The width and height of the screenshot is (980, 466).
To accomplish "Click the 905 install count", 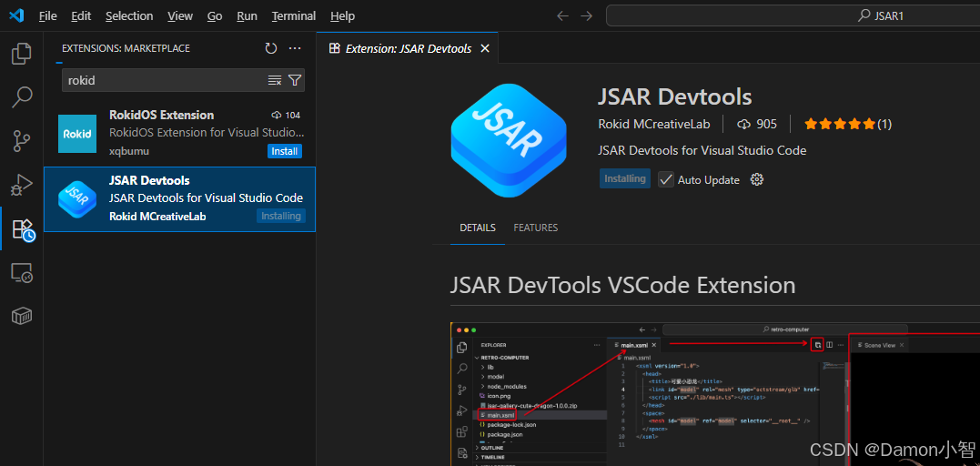I will 757,125.
